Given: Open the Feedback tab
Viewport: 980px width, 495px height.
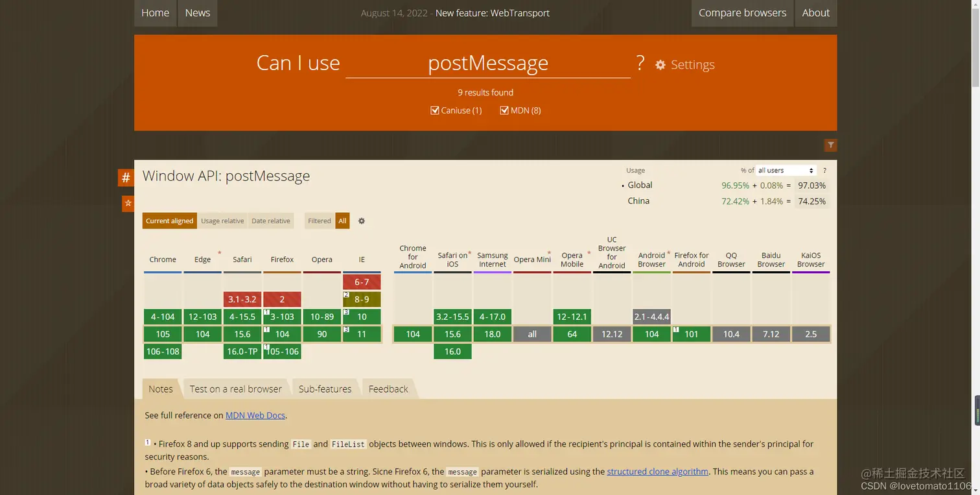Looking at the screenshot, I should [x=388, y=389].
